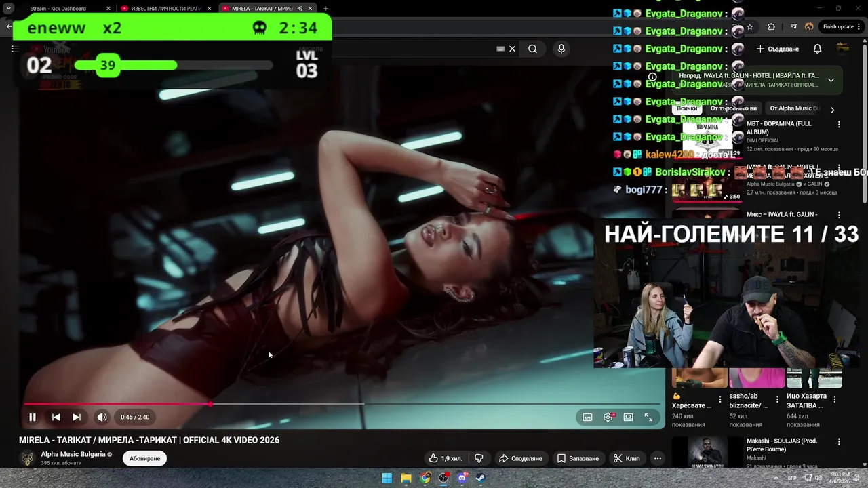868x488 pixels.
Task: Open the tab search dropdown
Action: click(x=9, y=9)
